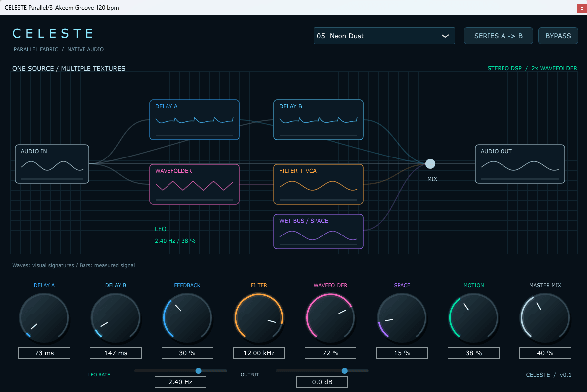Select the WET BUS / SPACE node
Image resolution: width=587 pixels, height=392 pixels.
[319, 232]
